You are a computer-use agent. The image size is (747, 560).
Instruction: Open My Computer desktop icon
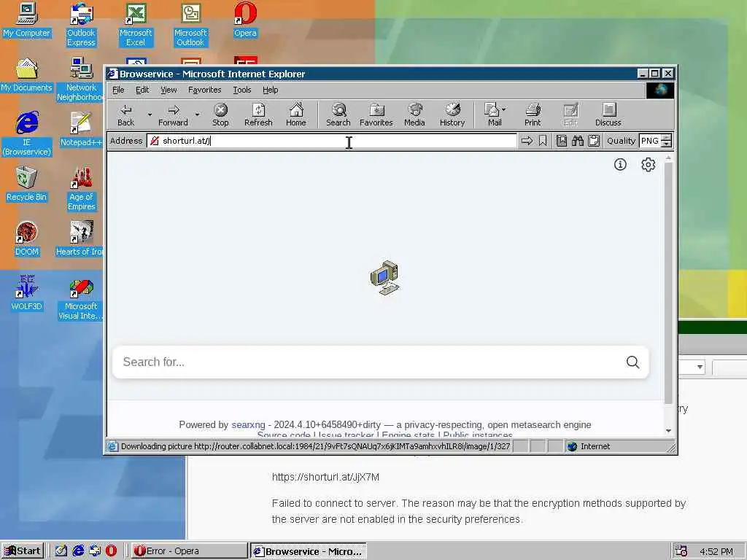coord(27,20)
